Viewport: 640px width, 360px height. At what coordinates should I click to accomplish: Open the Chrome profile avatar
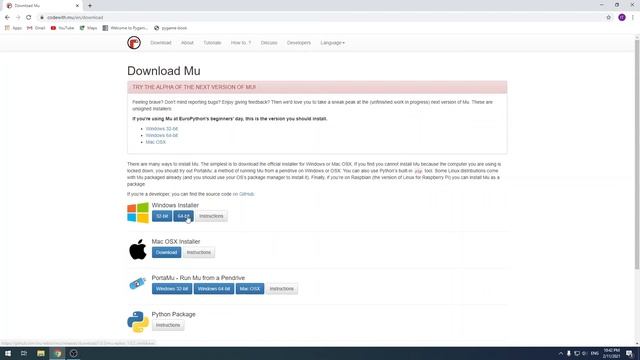click(622, 18)
